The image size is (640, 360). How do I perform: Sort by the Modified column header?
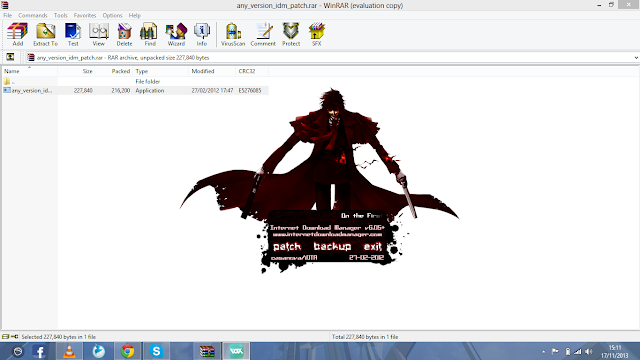coord(212,71)
